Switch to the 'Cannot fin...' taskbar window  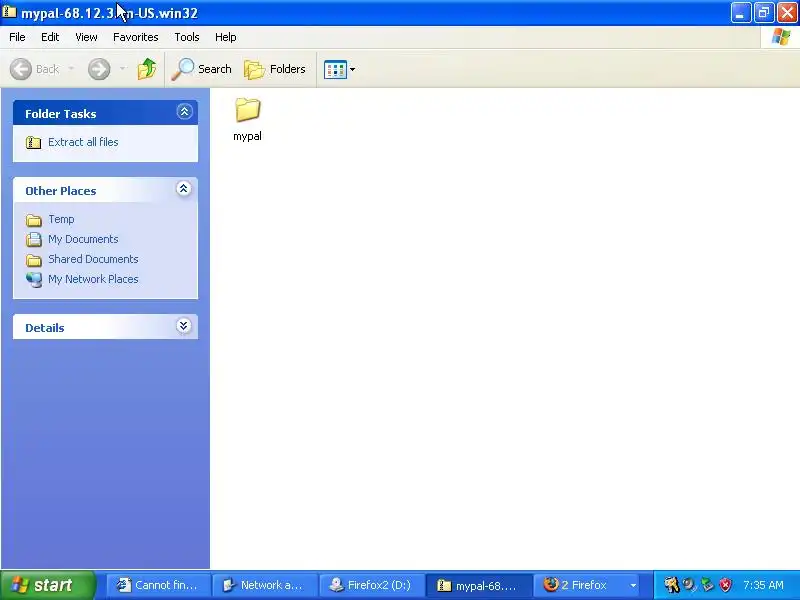(158, 585)
